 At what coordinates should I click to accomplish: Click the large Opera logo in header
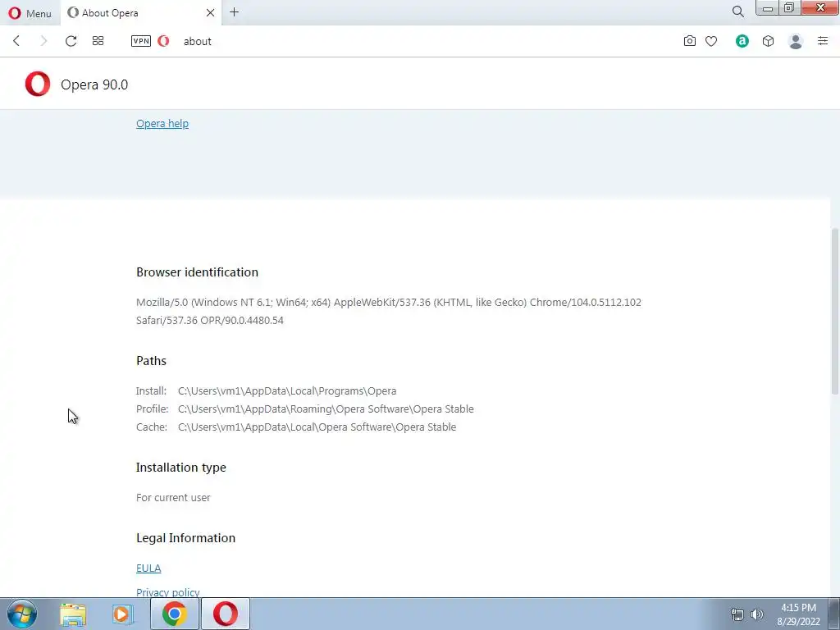coord(38,84)
